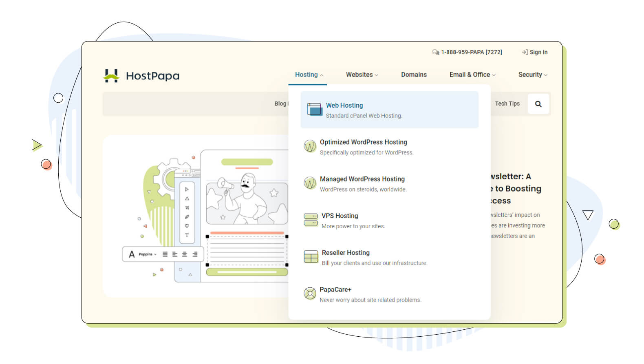This screenshot has width=644, height=364.
Task: Click the HostPapa logo
Action: click(x=141, y=76)
